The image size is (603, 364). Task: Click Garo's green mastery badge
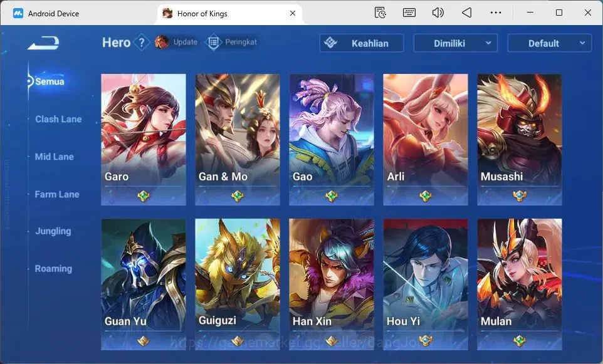point(144,196)
